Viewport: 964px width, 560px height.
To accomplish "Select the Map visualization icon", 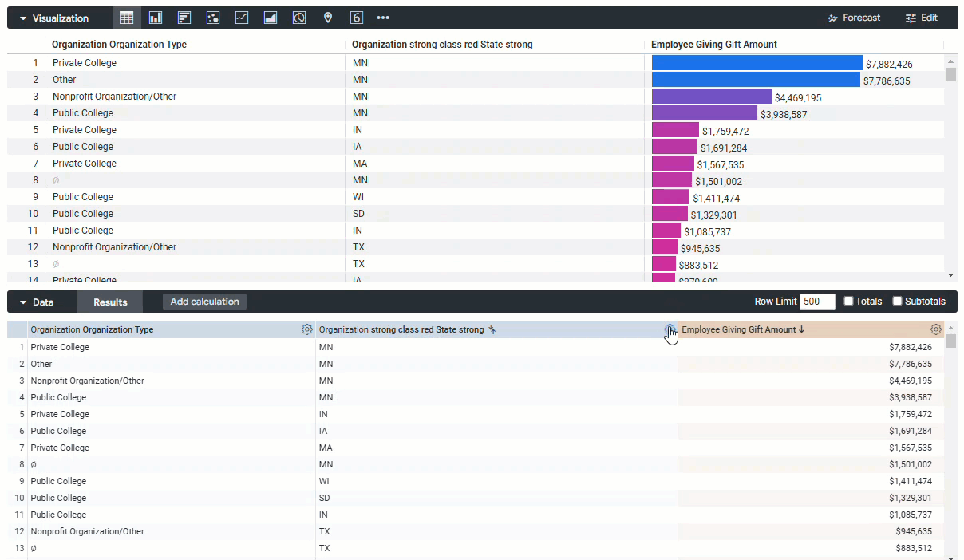I will (328, 18).
